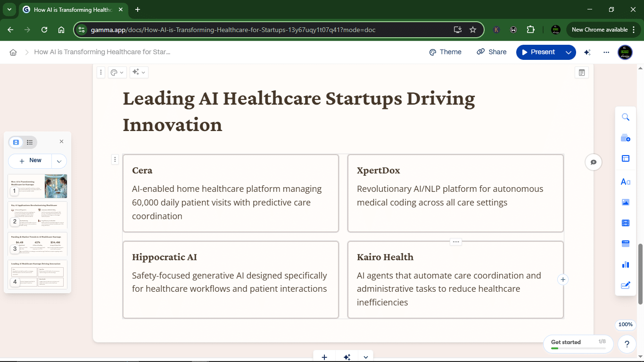
Task: Open the card notes icon at top right
Action: point(582,73)
